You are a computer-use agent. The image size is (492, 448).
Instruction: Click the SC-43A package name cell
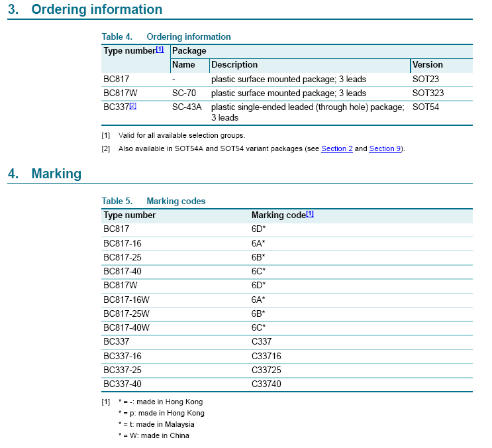tap(187, 107)
